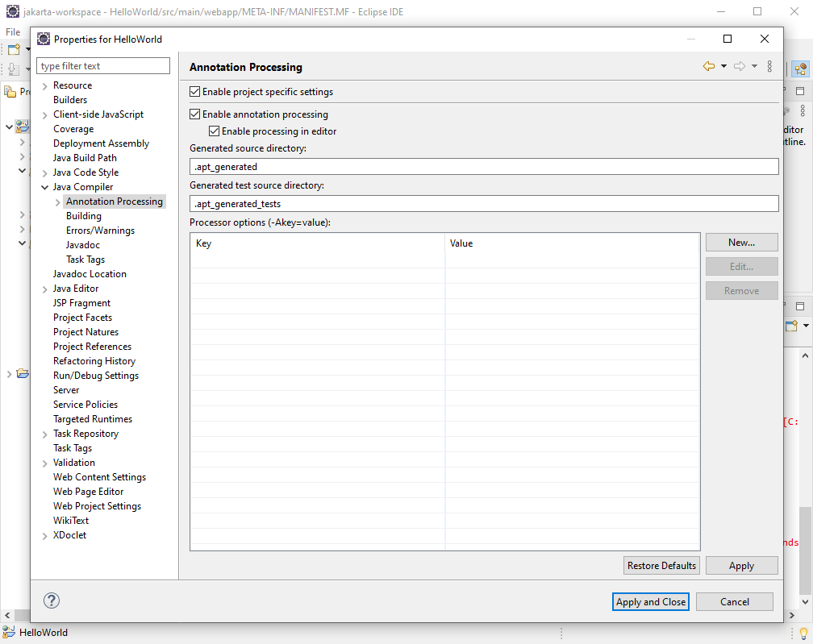Click the Help question mark icon

point(51,600)
